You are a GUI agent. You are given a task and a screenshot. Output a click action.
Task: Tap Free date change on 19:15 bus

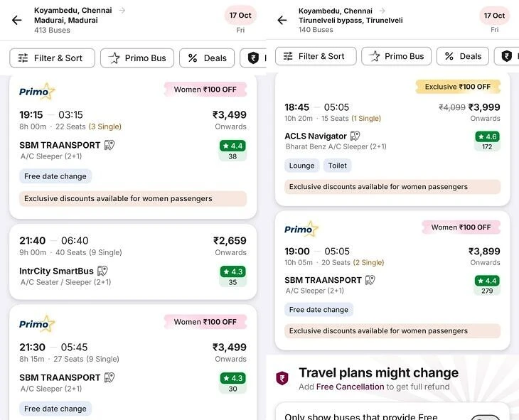55,176
